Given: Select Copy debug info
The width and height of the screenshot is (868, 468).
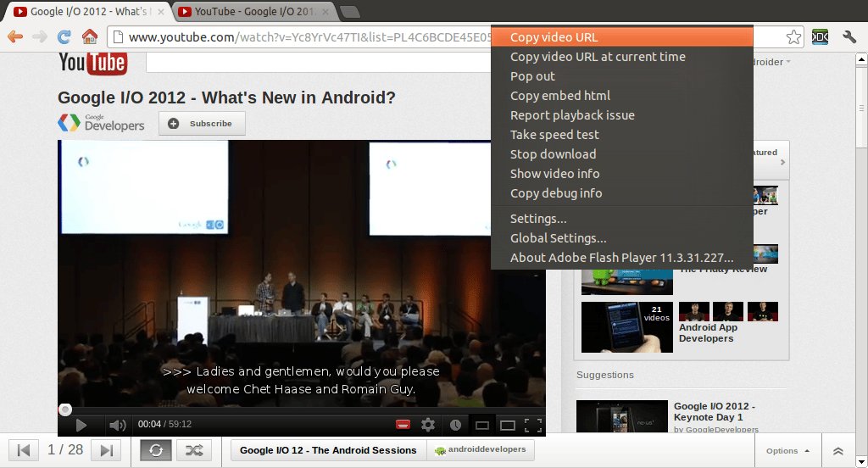Looking at the screenshot, I should [x=621, y=192].
